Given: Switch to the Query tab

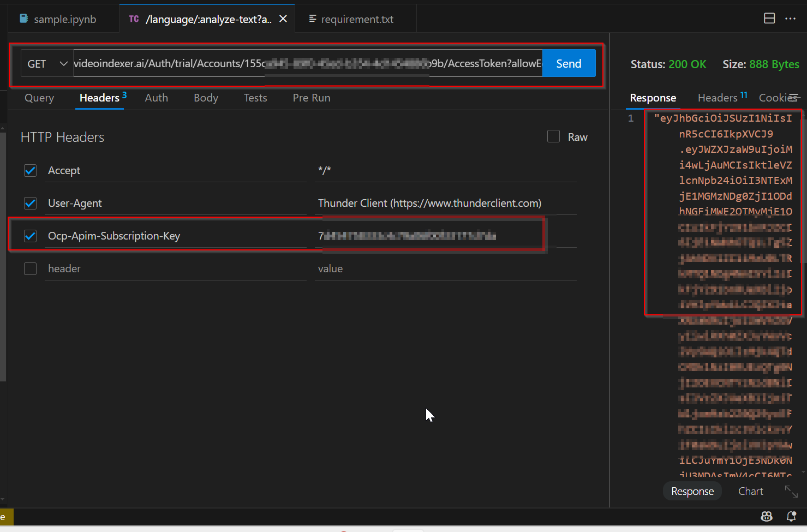Looking at the screenshot, I should click(x=39, y=98).
